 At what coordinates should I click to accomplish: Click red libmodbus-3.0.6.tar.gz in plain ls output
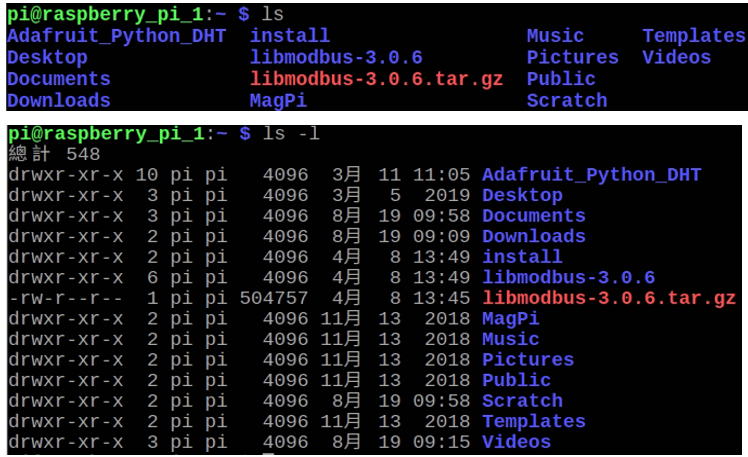(376, 80)
